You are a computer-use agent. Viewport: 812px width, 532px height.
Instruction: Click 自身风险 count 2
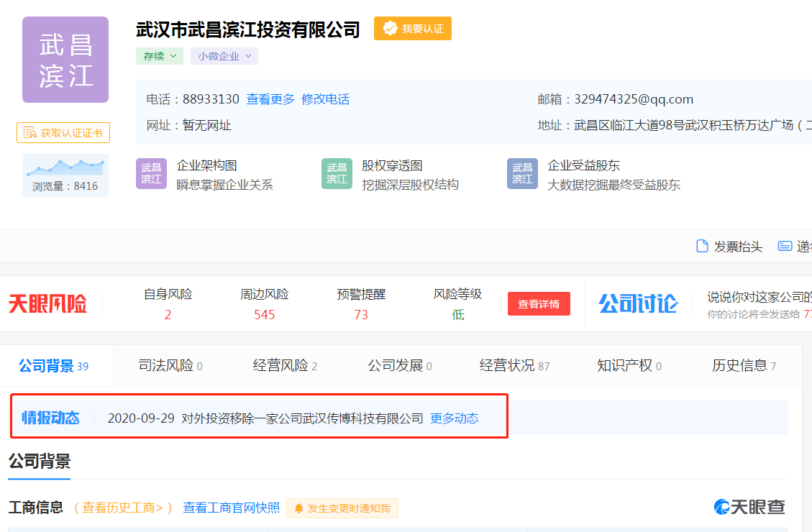168,315
